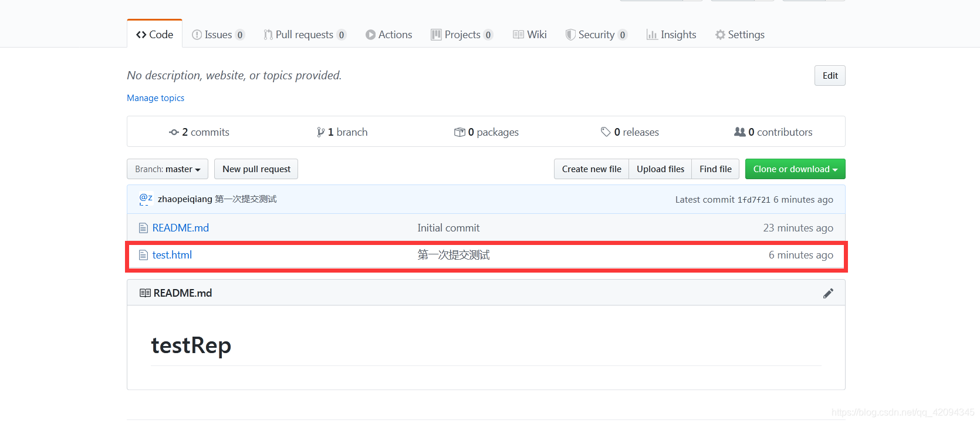Image resolution: width=980 pixels, height=423 pixels.
Task: Open the Manage topics link
Action: pos(156,98)
